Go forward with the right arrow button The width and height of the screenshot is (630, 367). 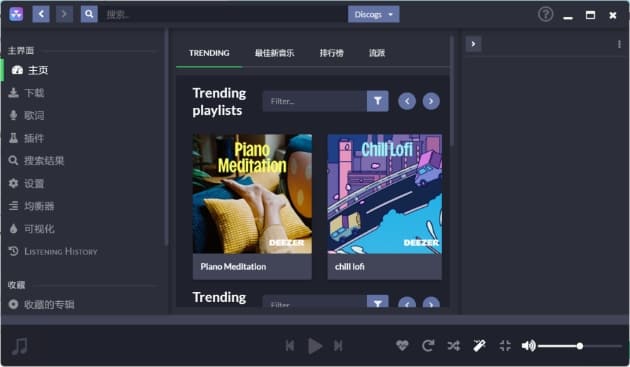pos(64,14)
